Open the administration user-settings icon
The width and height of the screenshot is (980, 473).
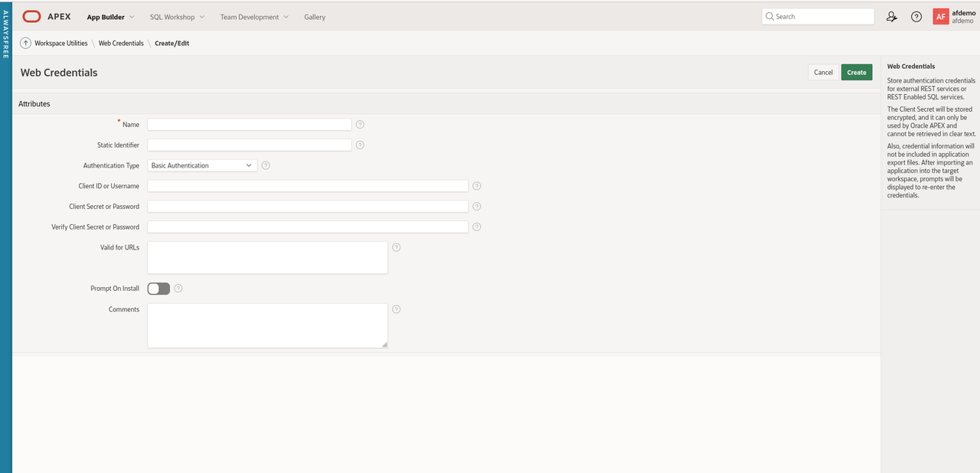(x=891, y=17)
